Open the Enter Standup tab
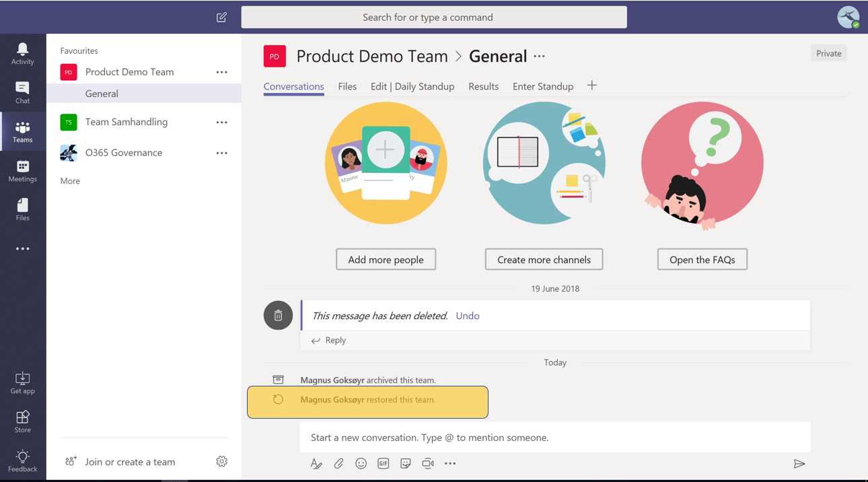Screen dimensions: 868x482 (542, 86)
